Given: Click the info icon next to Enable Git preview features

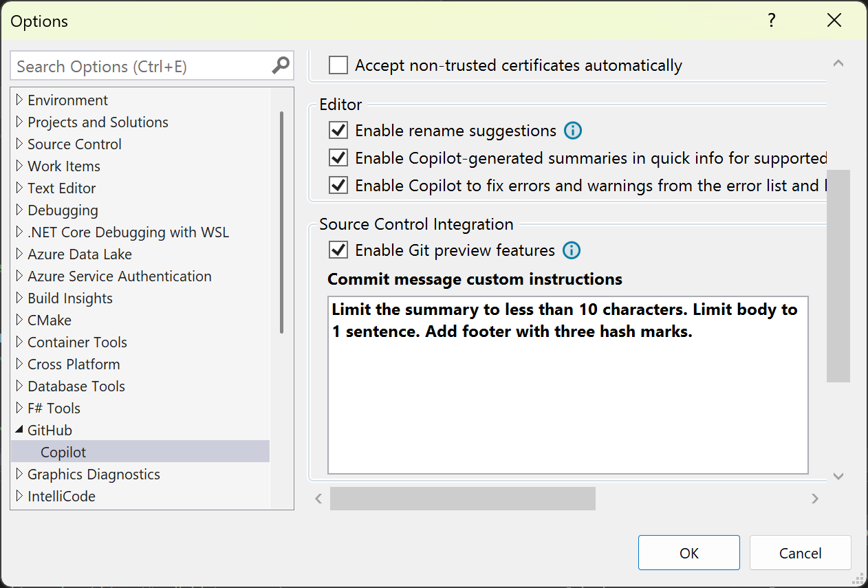Looking at the screenshot, I should click(x=571, y=250).
